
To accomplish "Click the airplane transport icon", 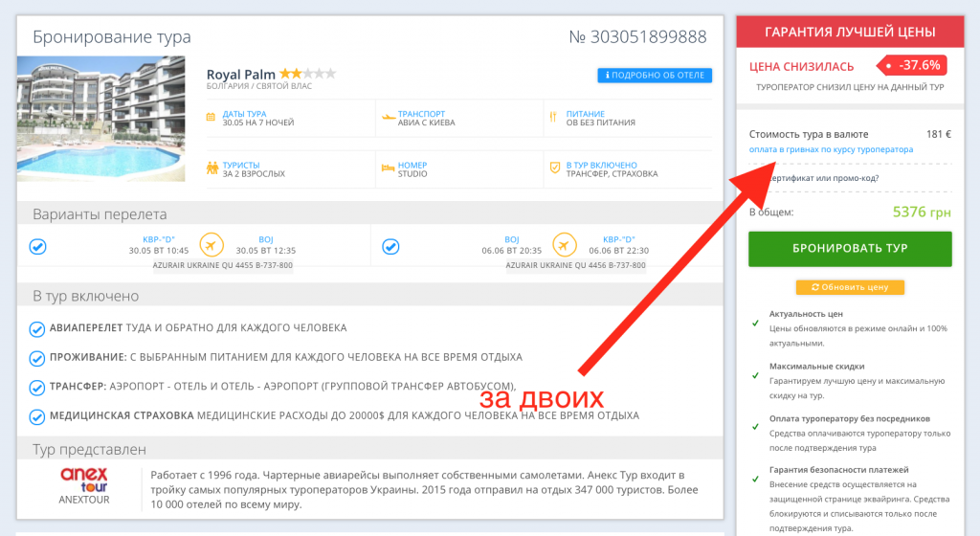I will pyautogui.click(x=388, y=117).
